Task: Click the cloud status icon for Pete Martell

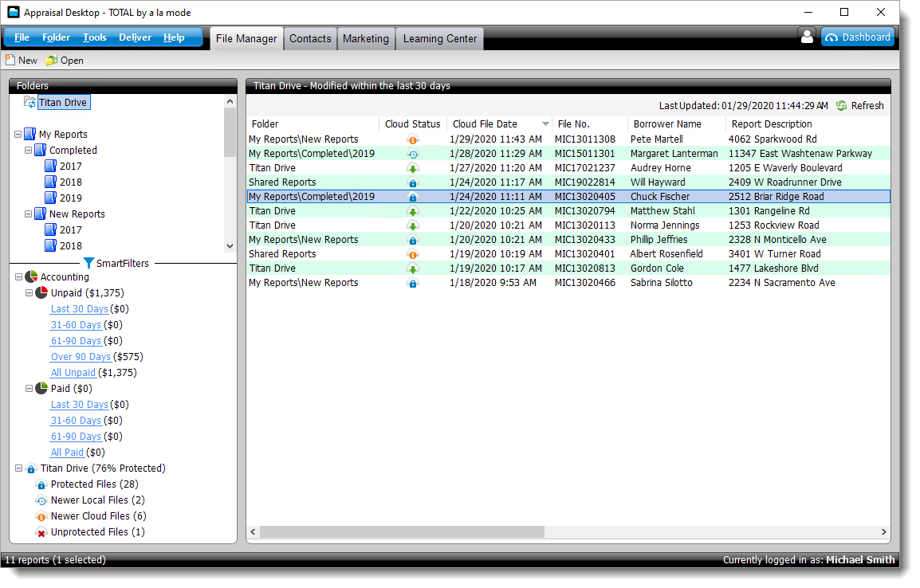Action: click(x=412, y=139)
